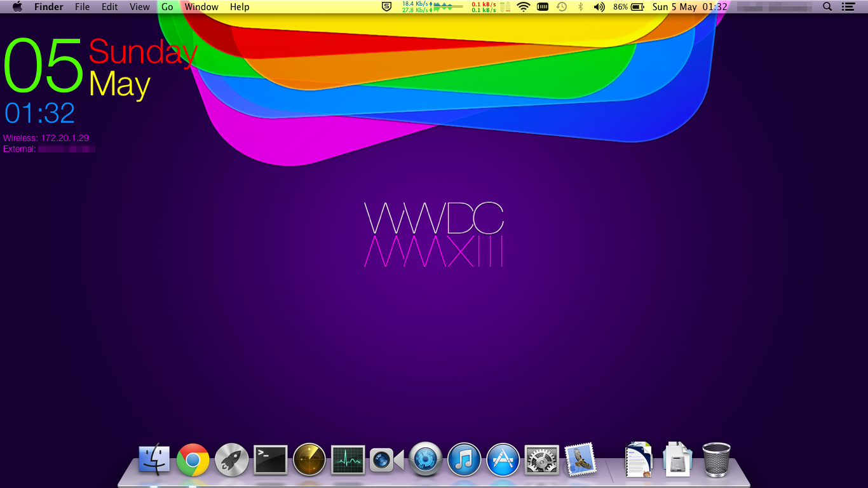Click the Wi-Fi status icon
This screenshot has width=868, height=488.
[524, 7]
